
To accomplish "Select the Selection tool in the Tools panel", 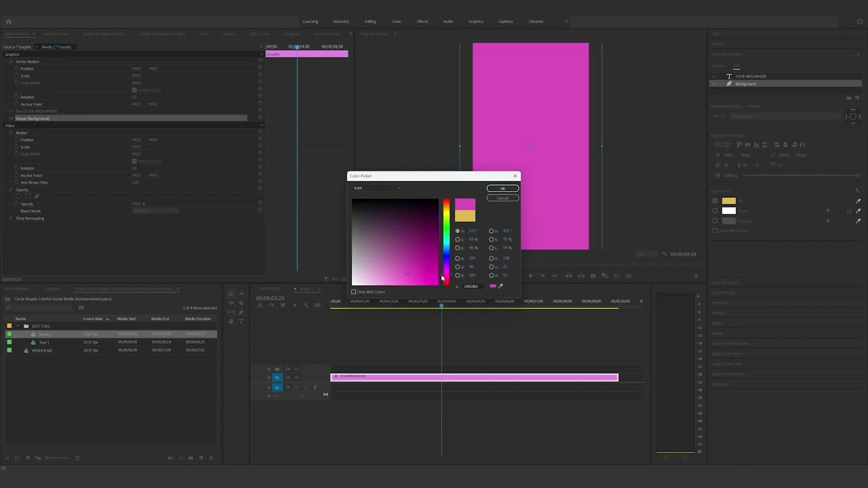I will tap(231, 294).
